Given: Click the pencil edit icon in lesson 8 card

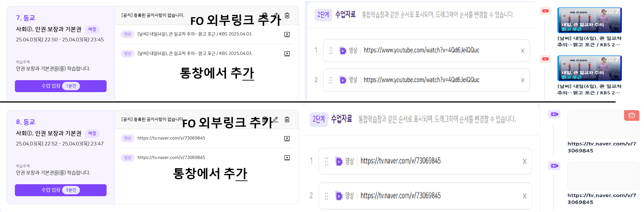Looking at the screenshot, I should pyautogui.click(x=275, y=119).
